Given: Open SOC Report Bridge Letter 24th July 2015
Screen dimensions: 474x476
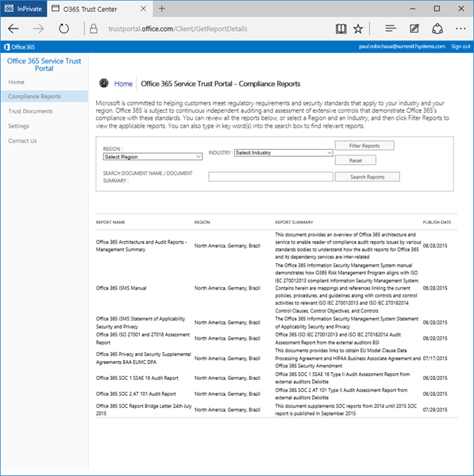Looking at the screenshot, I should (x=144, y=409).
